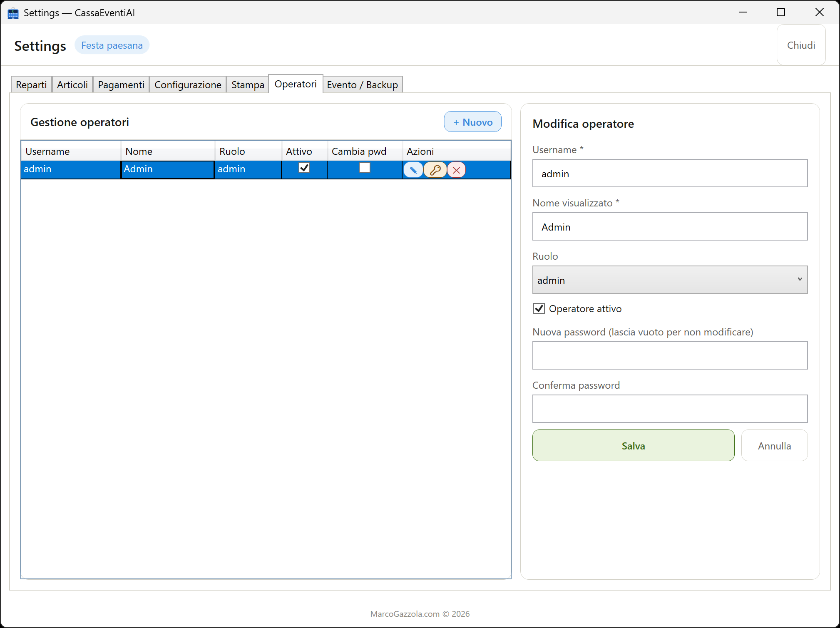Click the edit pencil icon for admin row
Screen dimensions: 840x628
click(x=413, y=170)
